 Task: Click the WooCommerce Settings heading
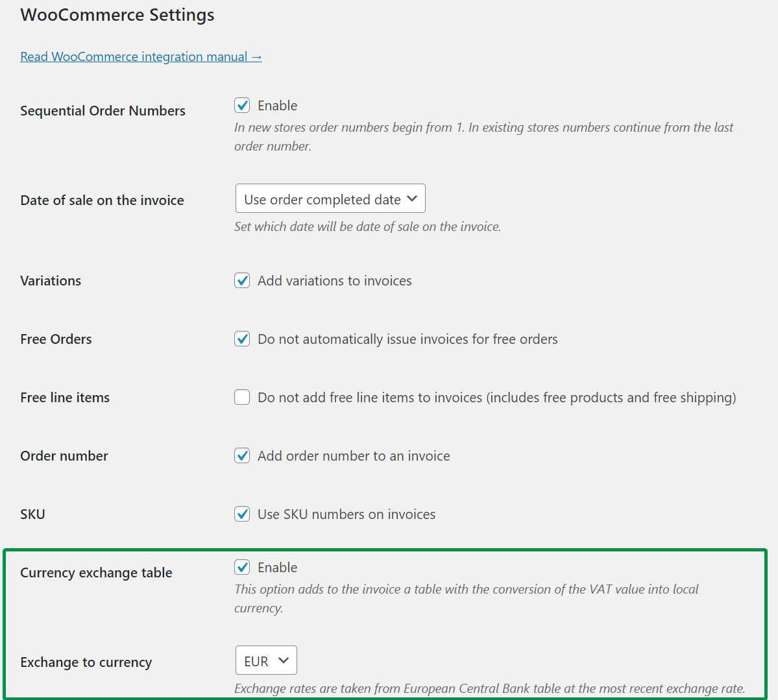[x=117, y=15]
